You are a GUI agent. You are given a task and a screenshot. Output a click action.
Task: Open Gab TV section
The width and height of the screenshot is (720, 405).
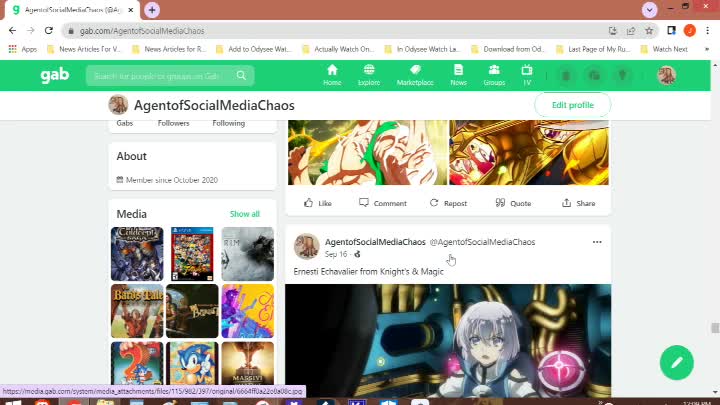pyautogui.click(x=527, y=75)
